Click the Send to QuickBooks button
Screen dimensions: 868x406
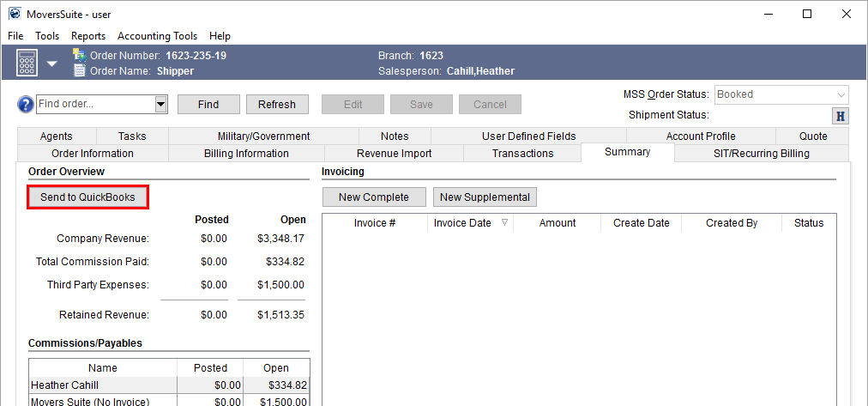[x=87, y=197]
